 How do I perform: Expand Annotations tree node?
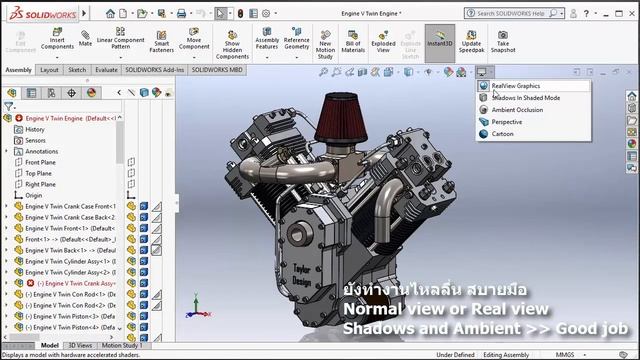coord(7,151)
